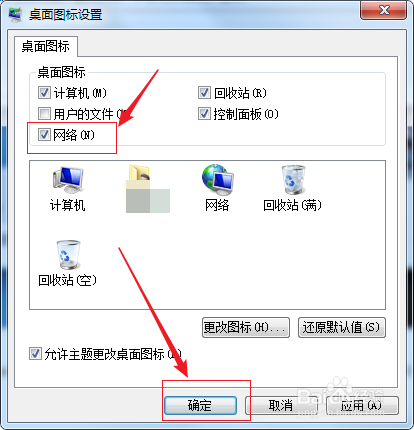This screenshot has width=414, height=430.
Task: Switch to the 桌面图标 tab
Action: click(x=46, y=46)
